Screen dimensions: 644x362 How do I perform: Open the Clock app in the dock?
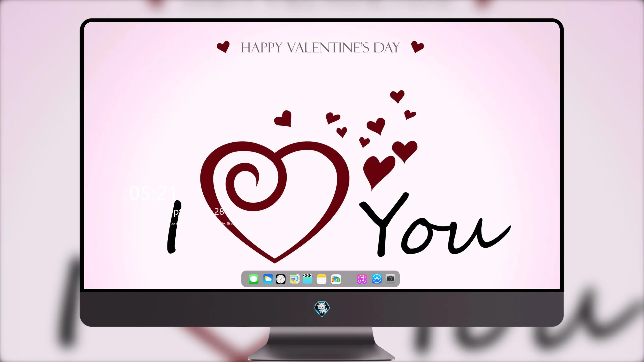coord(281,279)
